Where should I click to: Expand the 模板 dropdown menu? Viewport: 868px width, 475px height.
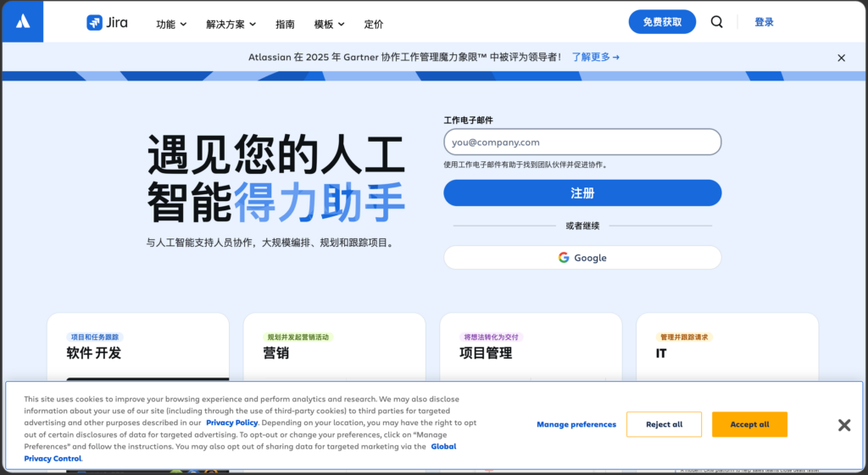(330, 25)
